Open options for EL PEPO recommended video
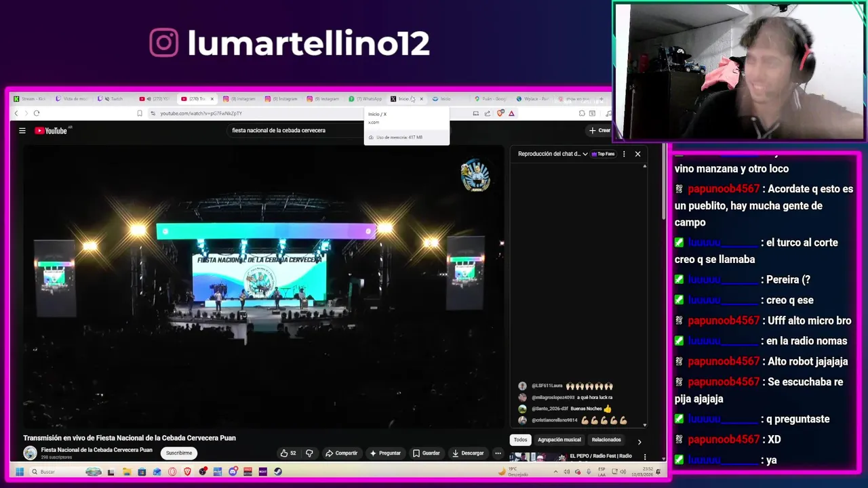Screen dimensions: 868x488 tap(645, 457)
